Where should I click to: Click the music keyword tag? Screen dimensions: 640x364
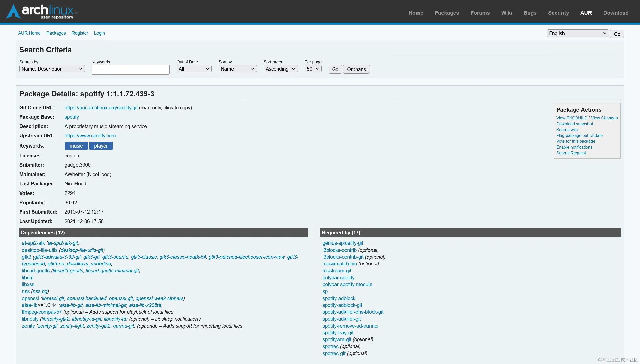[76, 146]
